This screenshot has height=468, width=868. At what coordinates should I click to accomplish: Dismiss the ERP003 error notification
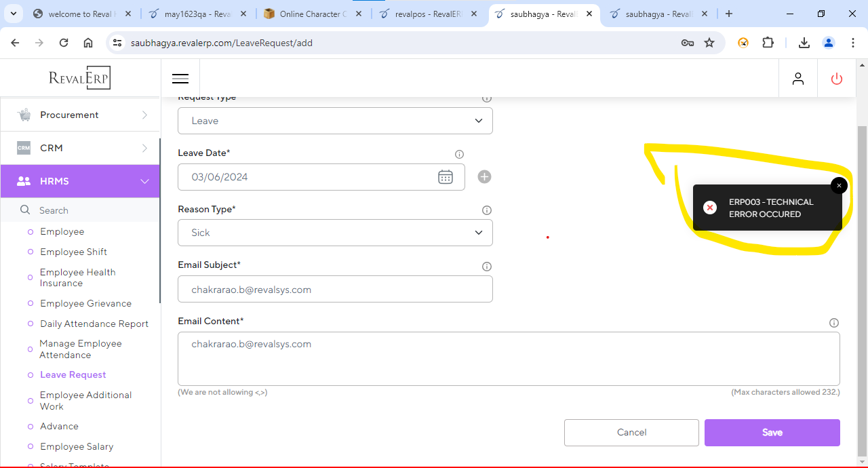[x=839, y=186]
